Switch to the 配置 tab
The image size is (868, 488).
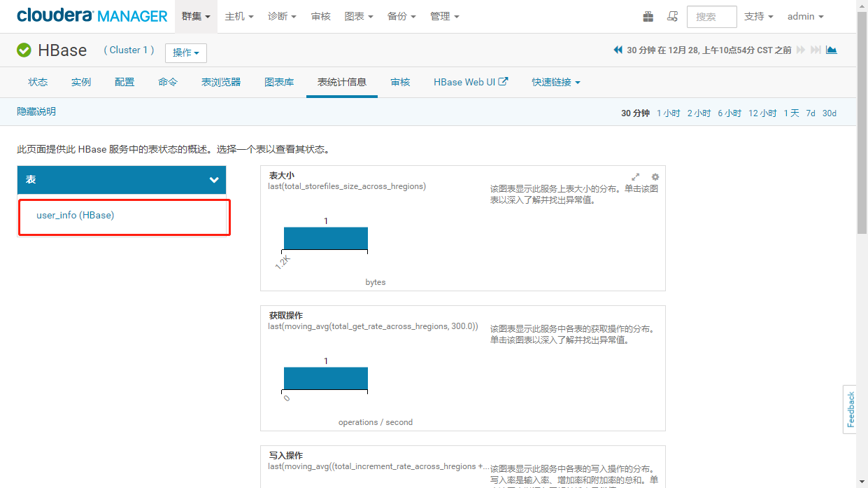(x=124, y=82)
